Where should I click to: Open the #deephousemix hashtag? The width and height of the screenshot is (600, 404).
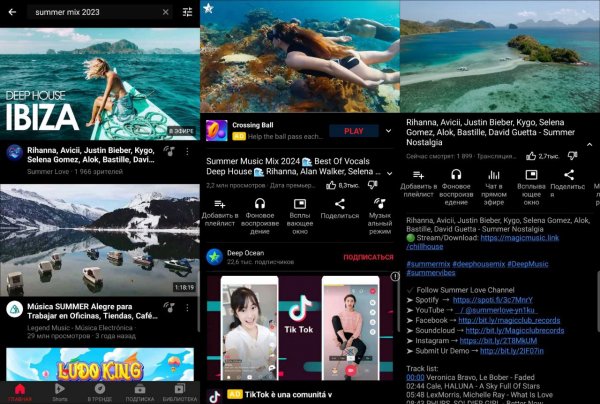click(x=478, y=264)
